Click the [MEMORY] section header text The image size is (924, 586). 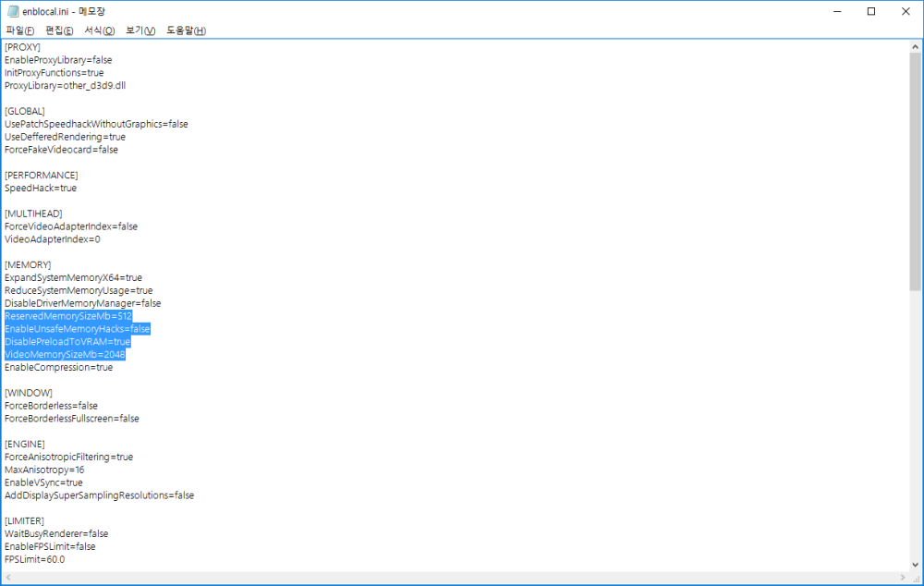pos(28,265)
